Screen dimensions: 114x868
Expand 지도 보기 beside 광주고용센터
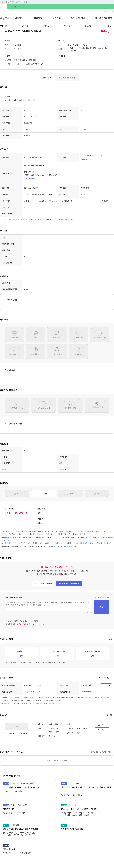[x=106, y=685]
